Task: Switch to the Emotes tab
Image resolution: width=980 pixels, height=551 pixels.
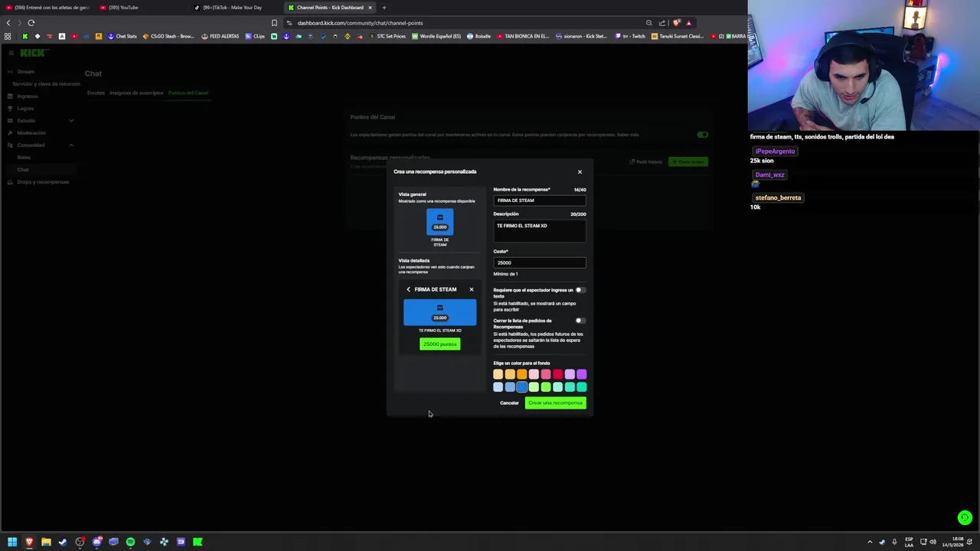Action: [x=96, y=93]
